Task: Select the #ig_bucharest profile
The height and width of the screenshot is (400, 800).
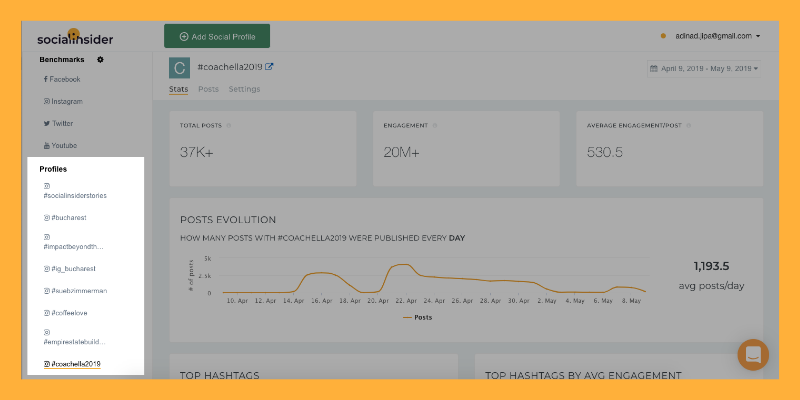Action: pos(70,268)
